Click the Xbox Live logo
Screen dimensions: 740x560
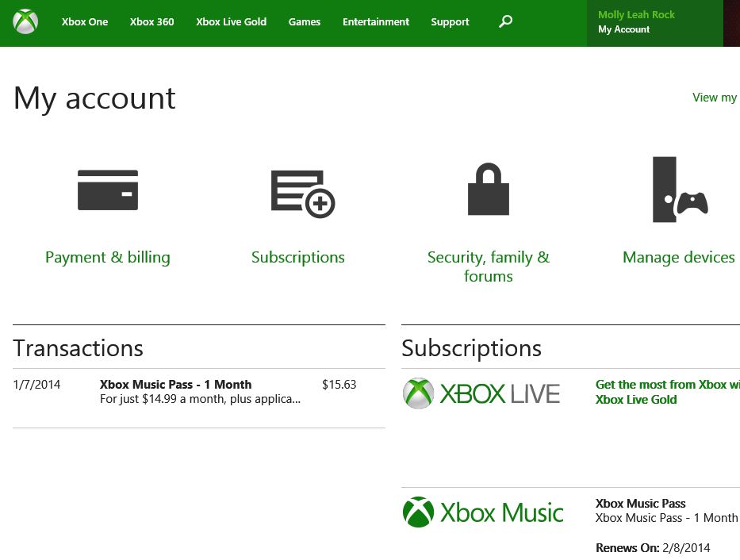pos(481,393)
